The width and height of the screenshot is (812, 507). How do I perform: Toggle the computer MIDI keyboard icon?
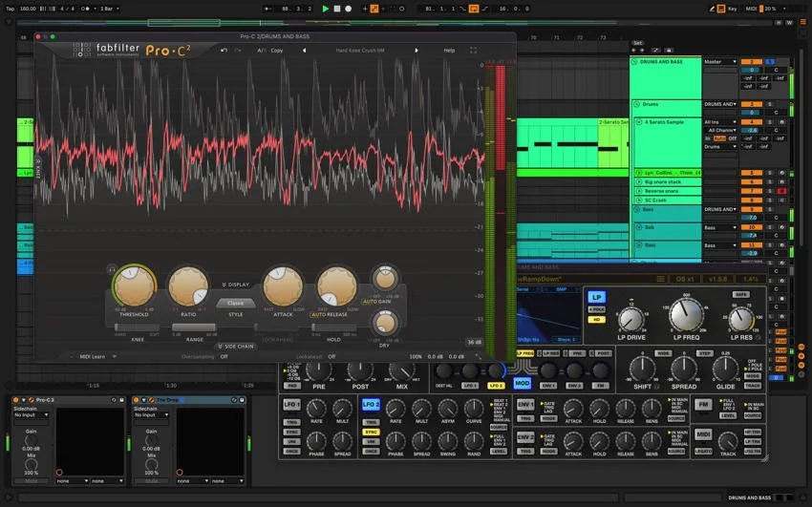tap(721, 9)
